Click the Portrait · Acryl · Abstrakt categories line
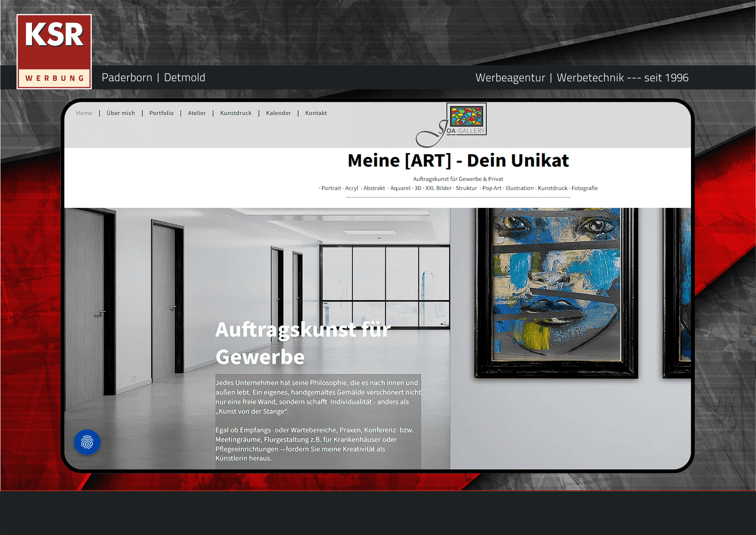This screenshot has height=535, width=756. tap(458, 188)
